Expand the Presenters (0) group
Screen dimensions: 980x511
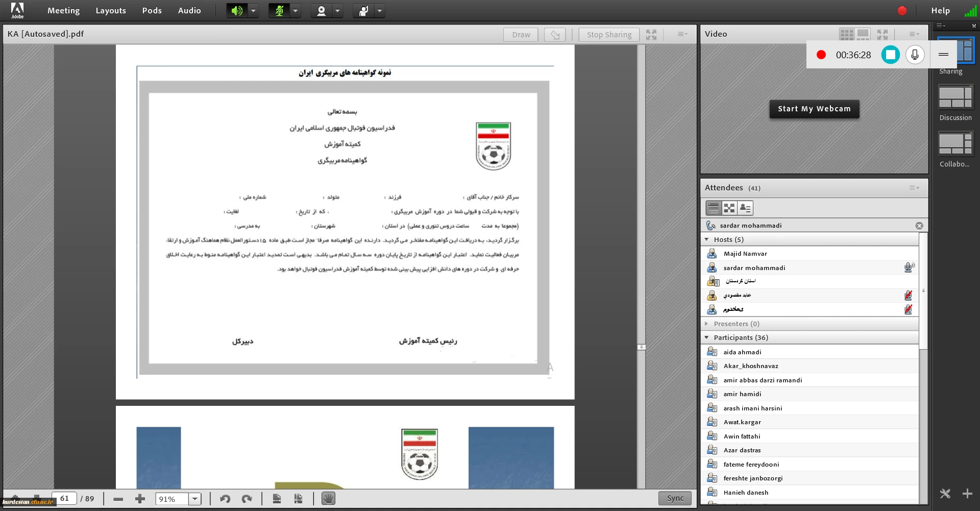707,324
